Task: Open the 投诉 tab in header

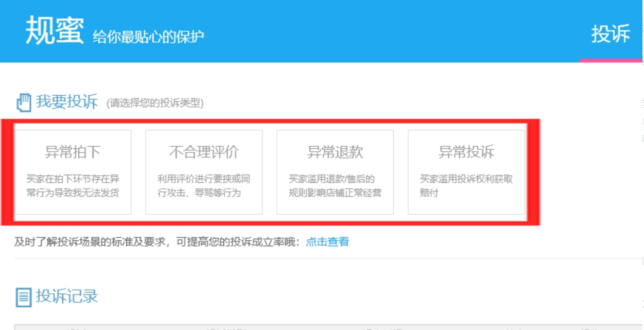Action: 611,34
